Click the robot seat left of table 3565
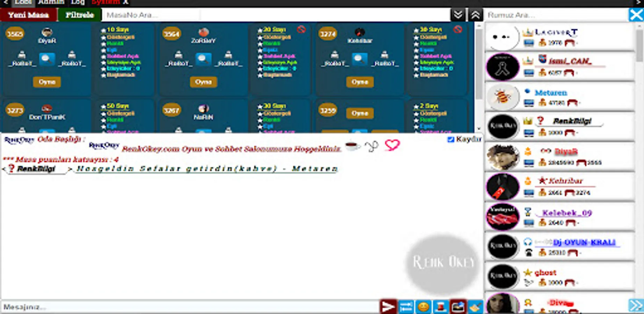 [22, 59]
